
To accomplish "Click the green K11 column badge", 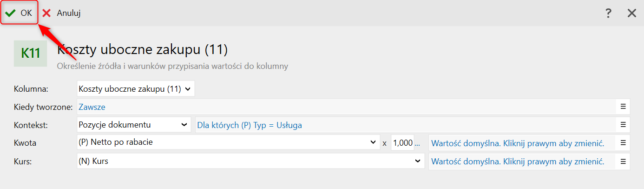I will click(31, 53).
